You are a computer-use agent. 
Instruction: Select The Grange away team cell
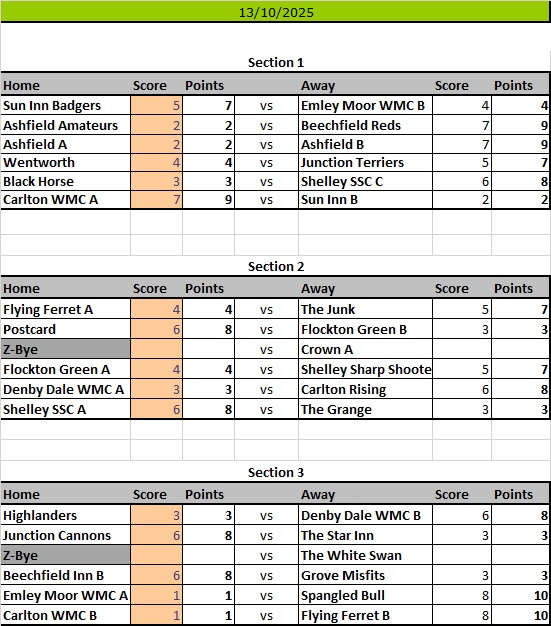[x=365, y=409]
